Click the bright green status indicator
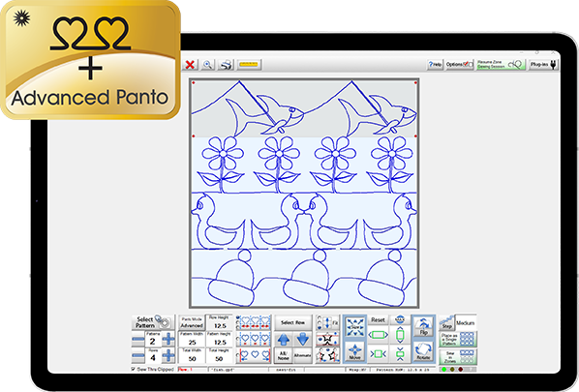The image size is (579, 392). [x=443, y=370]
